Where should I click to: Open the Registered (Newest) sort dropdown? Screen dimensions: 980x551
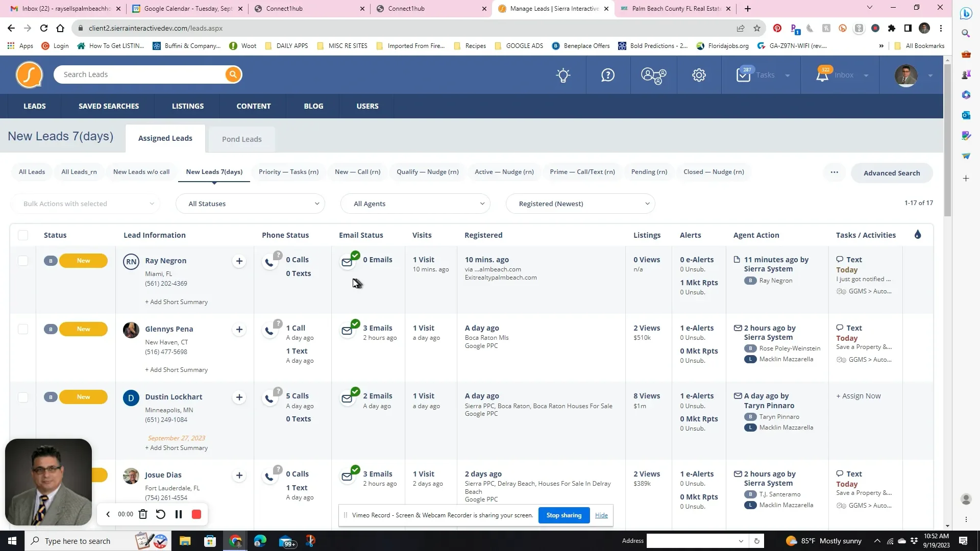[x=580, y=204]
